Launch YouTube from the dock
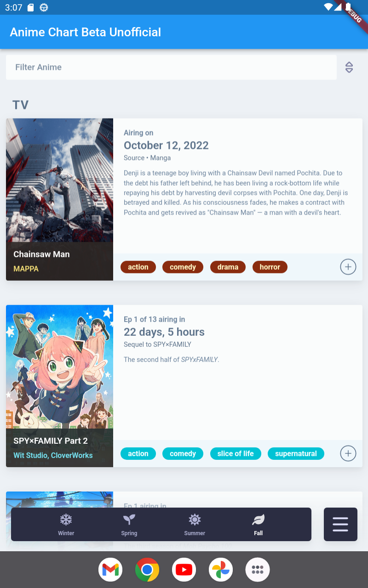368x588 pixels. click(184, 570)
